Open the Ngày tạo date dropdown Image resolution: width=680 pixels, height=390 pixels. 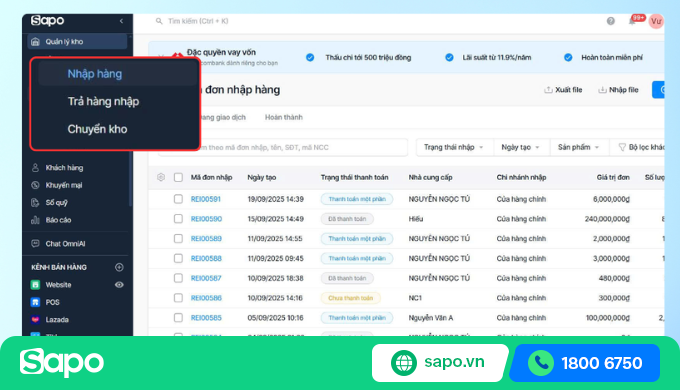coord(521,147)
